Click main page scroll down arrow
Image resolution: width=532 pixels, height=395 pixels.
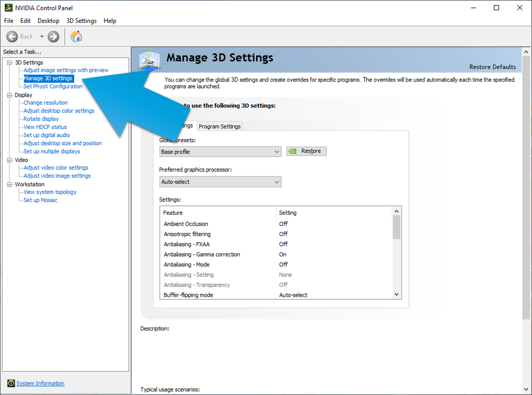526,389
